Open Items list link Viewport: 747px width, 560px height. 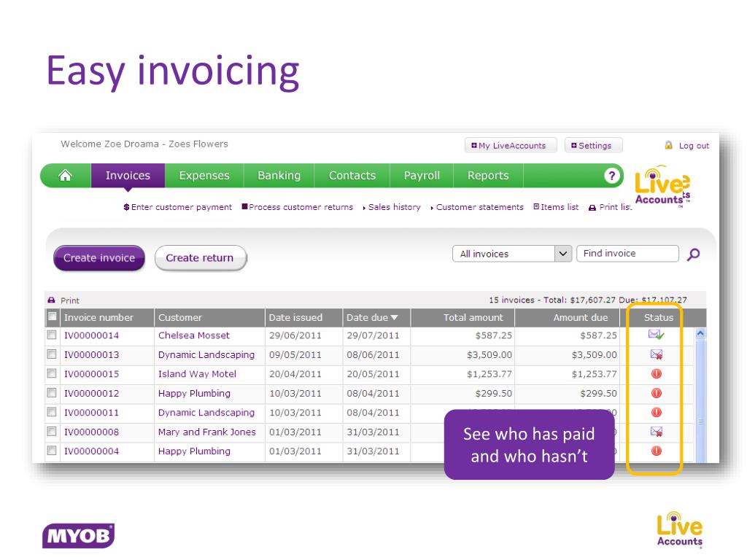coord(556,207)
